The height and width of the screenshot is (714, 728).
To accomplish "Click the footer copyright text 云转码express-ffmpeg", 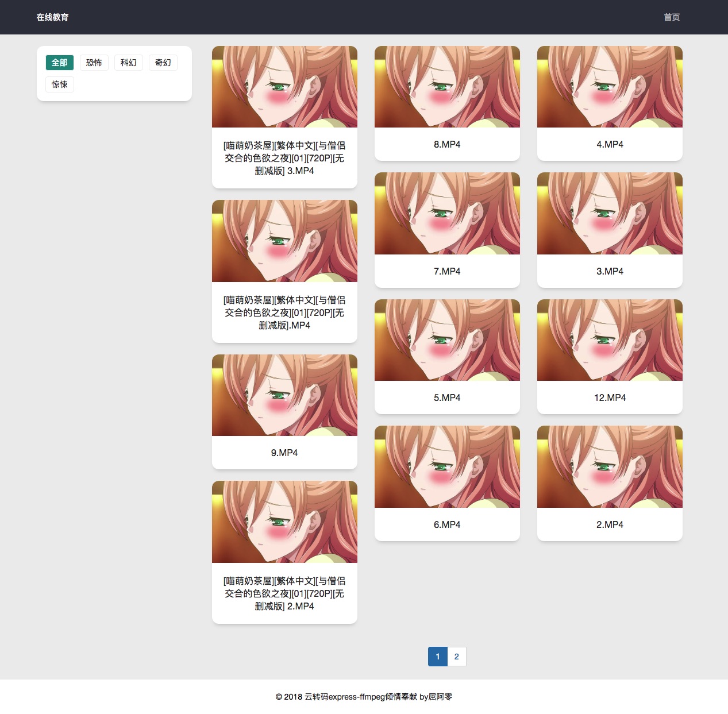I will click(x=344, y=697).
